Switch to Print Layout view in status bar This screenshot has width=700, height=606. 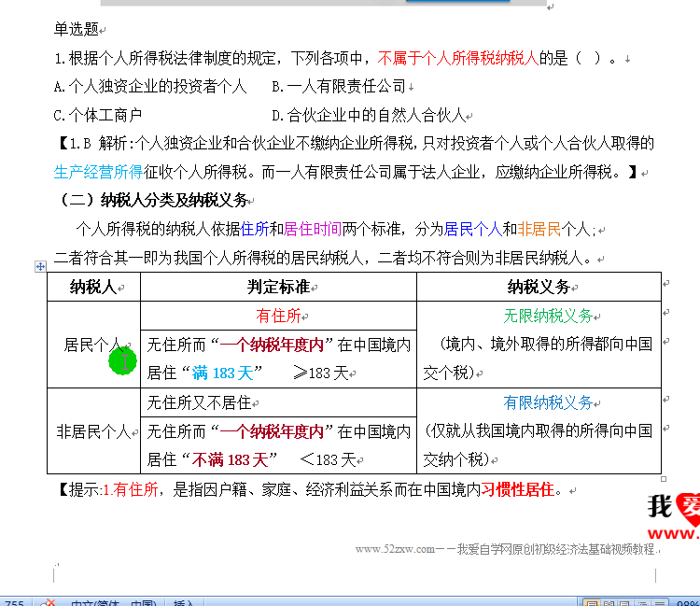[x=591, y=603]
